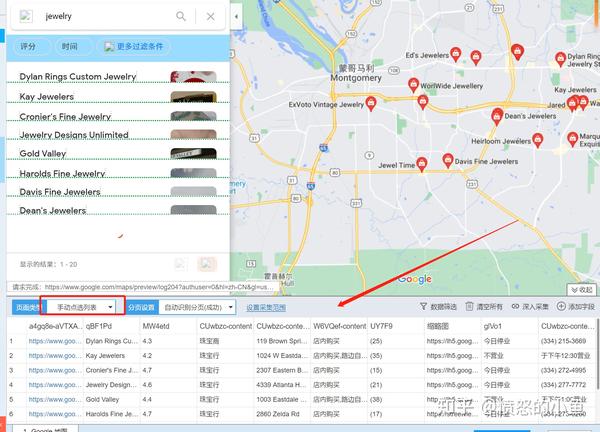The width and height of the screenshot is (600, 432).
Task: Select the UY7F9 column header
Action: point(396,326)
